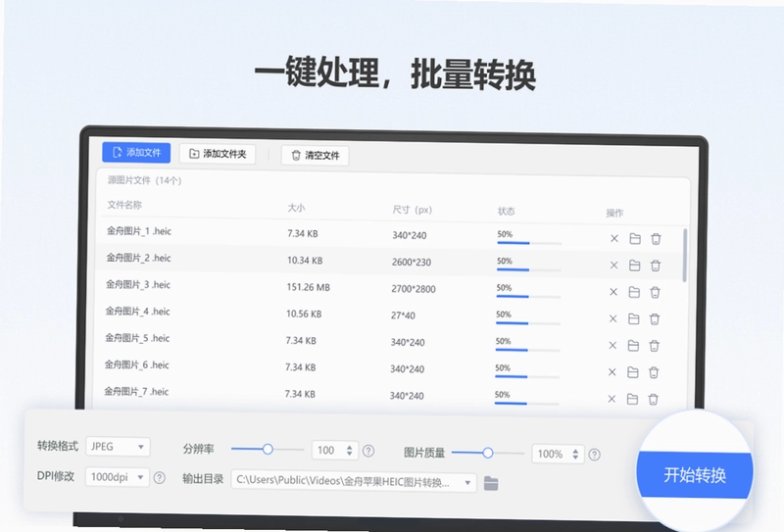The image size is (784, 532).
Task: Open folder for 金舟图片_3 .heic
Action: tap(634, 292)
